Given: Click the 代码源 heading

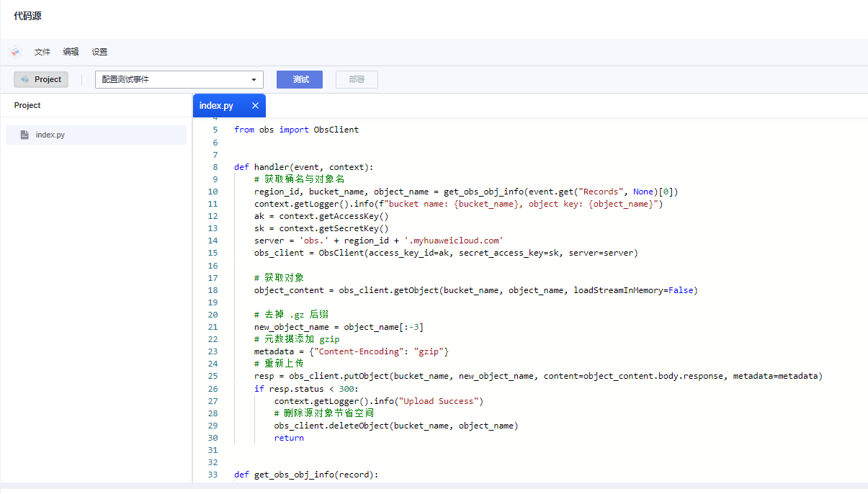Looking at the screenshot, I should pyautogui.click(x=27, y=15).
